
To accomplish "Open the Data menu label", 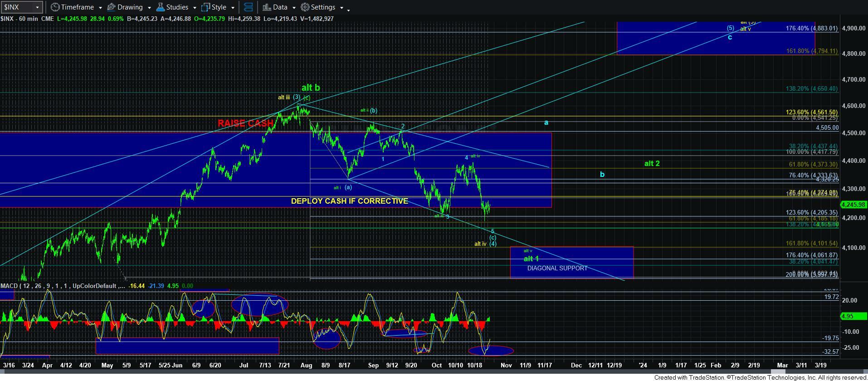I will tap(280, 7).
